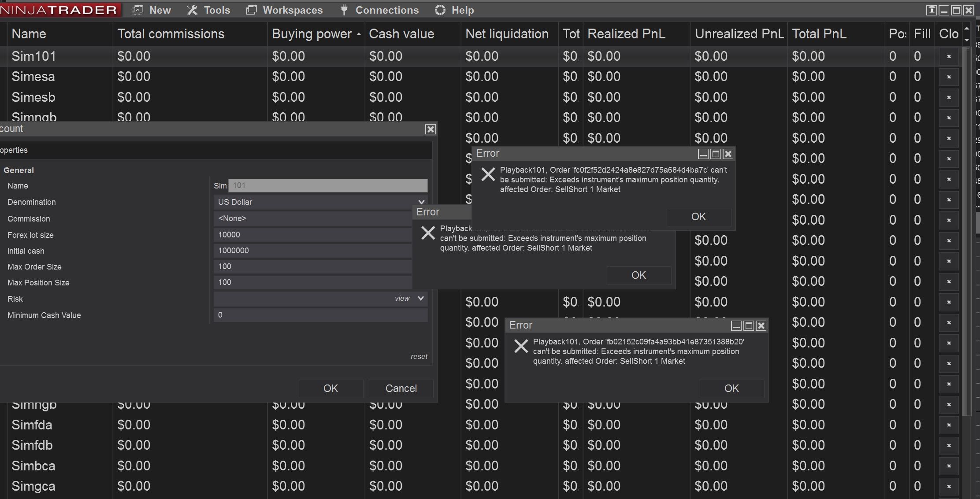Click the Tools wrench icon
Screen dimensions: 980x499
pyautogui.click(x=192, y=10)
